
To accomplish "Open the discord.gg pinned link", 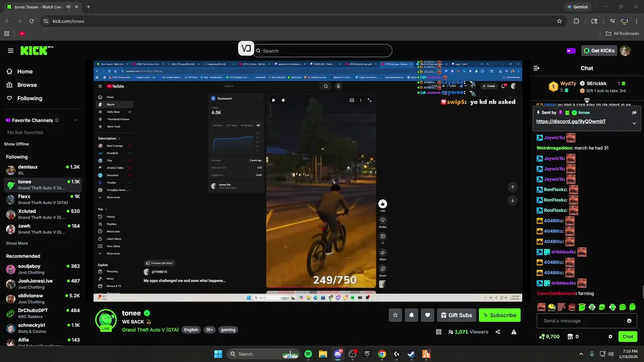I will [x=571, y=122].
